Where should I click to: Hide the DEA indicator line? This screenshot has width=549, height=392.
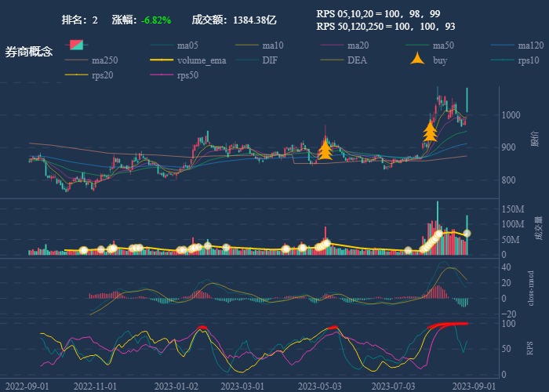[x=357, y=60]
